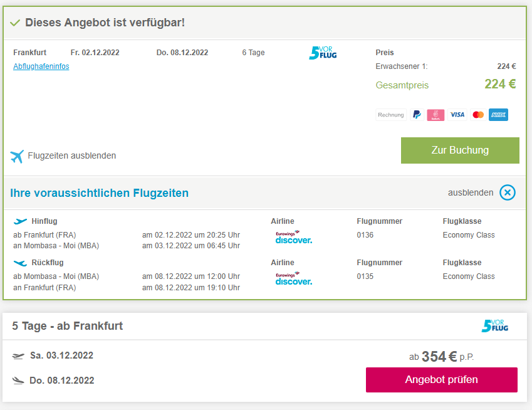Viewport: 532px width, 410px height.
Task: Click the takeoff icon beside Sa. 03.12.2022
Action: point(18,355)
